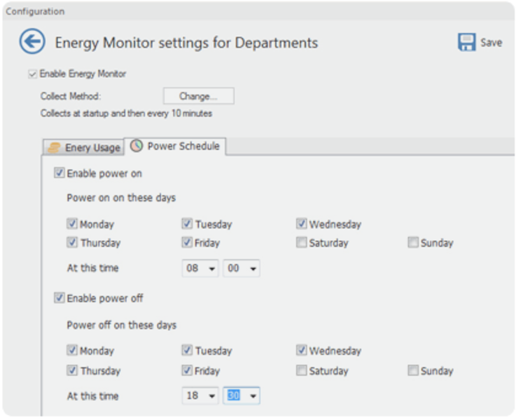The image size is (516, 420).
Task: Click the Save text label
Action: [x=491, y=43]
